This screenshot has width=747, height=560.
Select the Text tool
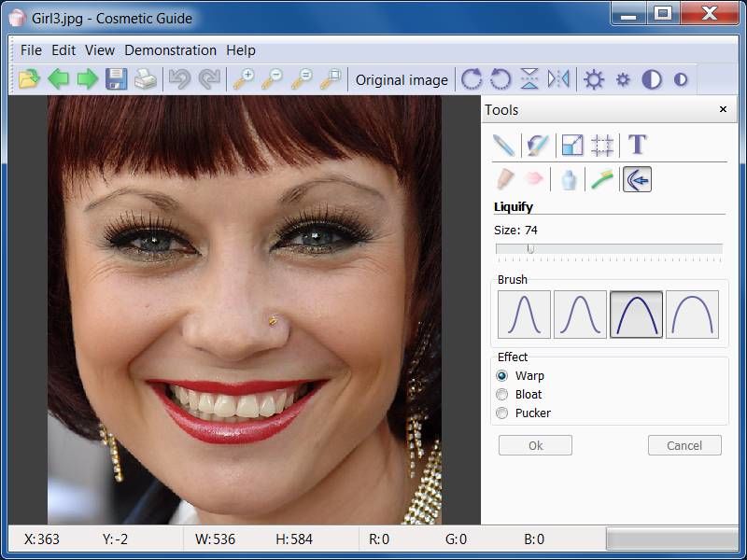point(637,144)
